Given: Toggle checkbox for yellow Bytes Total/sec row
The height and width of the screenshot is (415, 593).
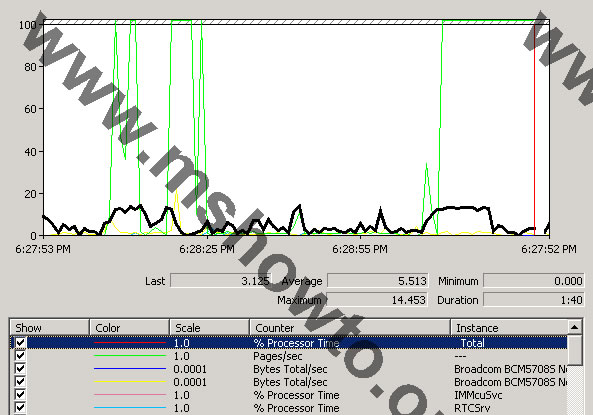Looking at the screenshot, I should (20, 382).
